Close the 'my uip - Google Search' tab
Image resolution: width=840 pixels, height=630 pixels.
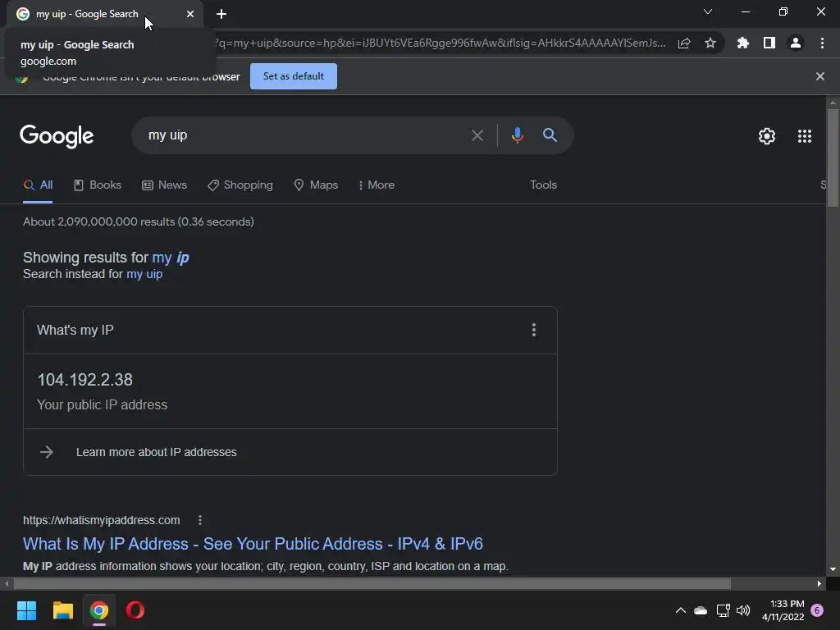[x=190, y=14]
